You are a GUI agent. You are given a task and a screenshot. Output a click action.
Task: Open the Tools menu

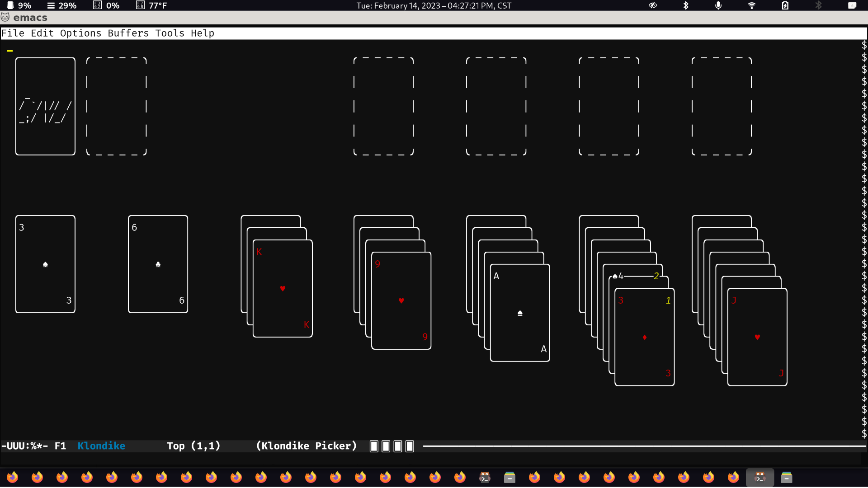click(x=170, y=33)
